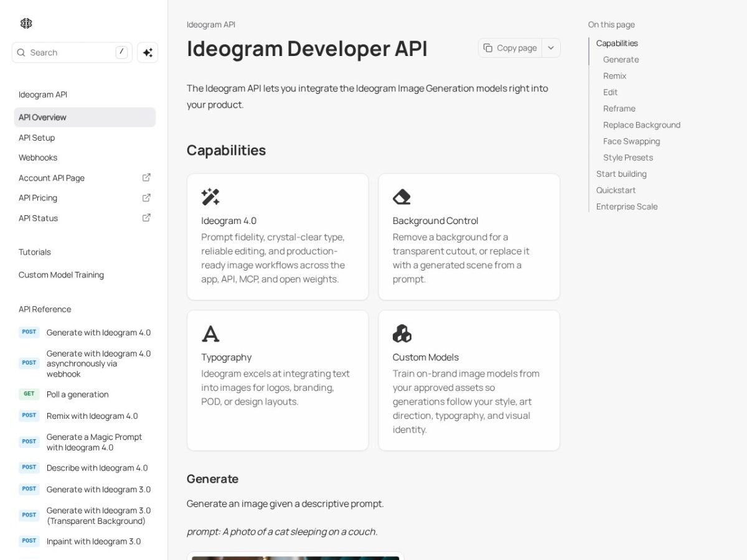Image resolution: width=747 pixels, height=560 pixels.
Task: Click the external link icon beside API Status
Action: tap(146, 218)
